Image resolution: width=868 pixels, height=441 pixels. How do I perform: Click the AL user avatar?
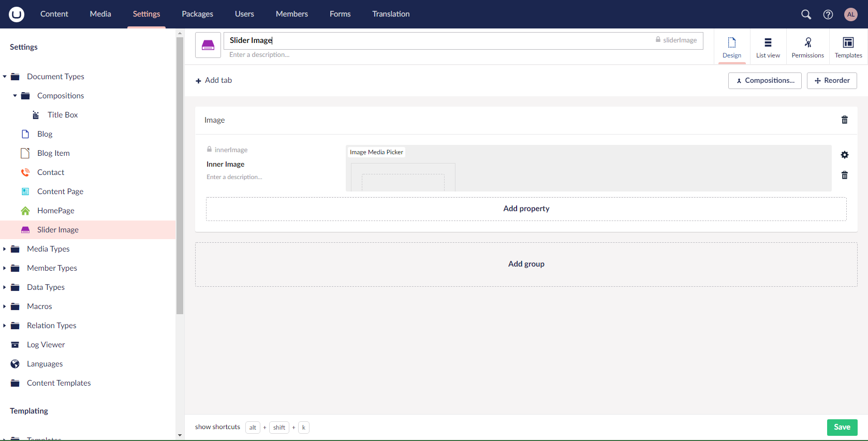(850, 14)
